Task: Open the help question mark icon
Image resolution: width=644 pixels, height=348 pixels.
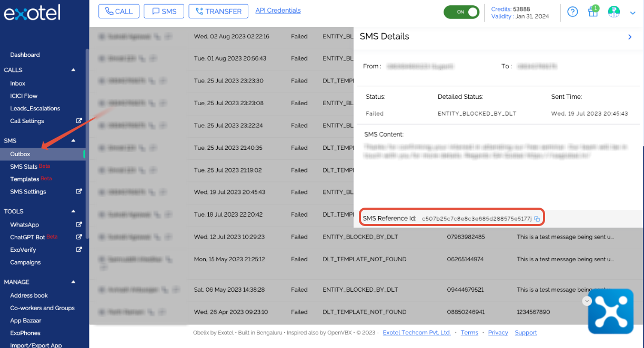Action: click(572, 12)
